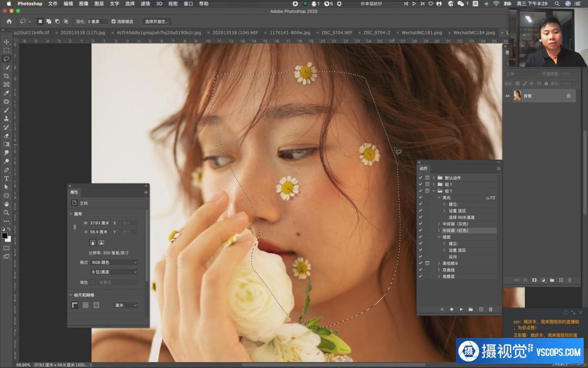Screen dimensions: 588x368
Task: Toggle the anti-alias checkbox (消除锯齿)
Action: click(114, 21)
